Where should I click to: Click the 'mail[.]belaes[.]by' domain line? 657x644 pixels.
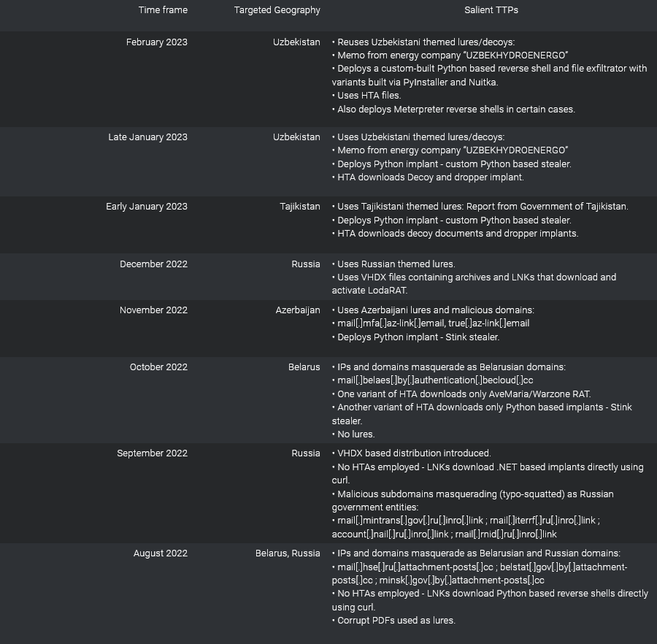432,380
